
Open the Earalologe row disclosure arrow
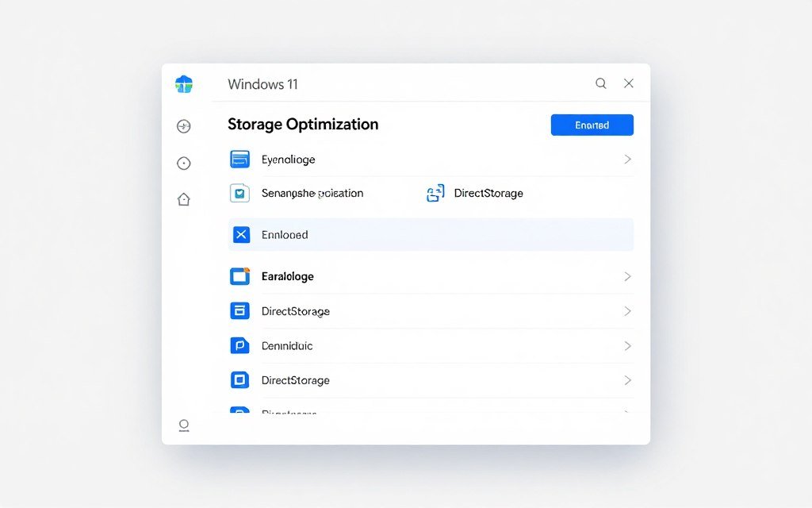coord(627,276)
